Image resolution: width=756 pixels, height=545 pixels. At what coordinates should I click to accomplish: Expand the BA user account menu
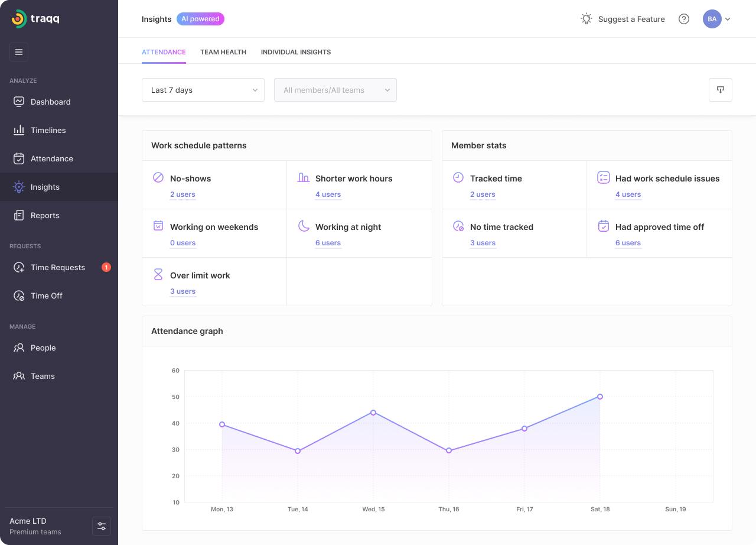(x=716, y=19)
